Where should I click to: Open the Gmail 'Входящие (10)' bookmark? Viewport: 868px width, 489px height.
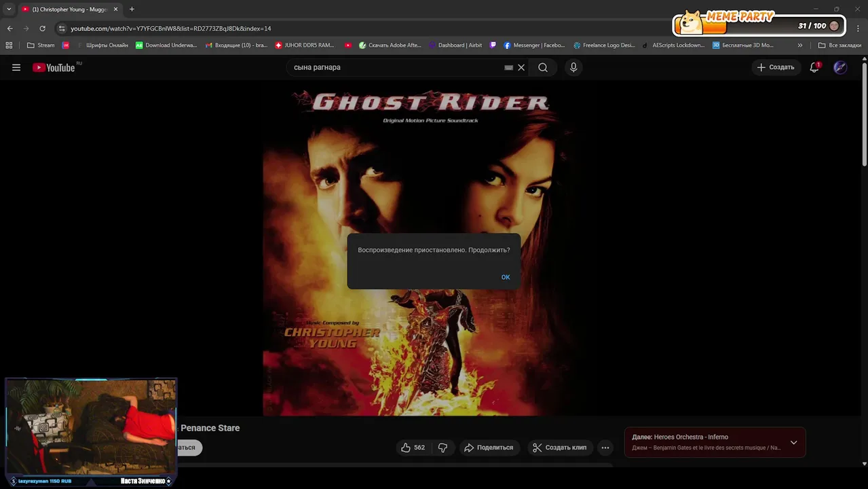tap(237, 46)
